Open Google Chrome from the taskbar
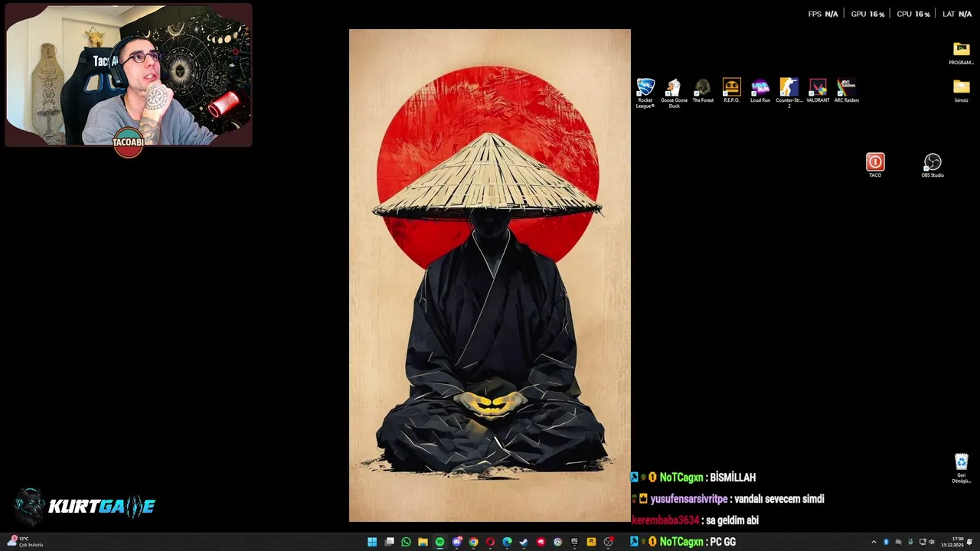 point(473,542)
